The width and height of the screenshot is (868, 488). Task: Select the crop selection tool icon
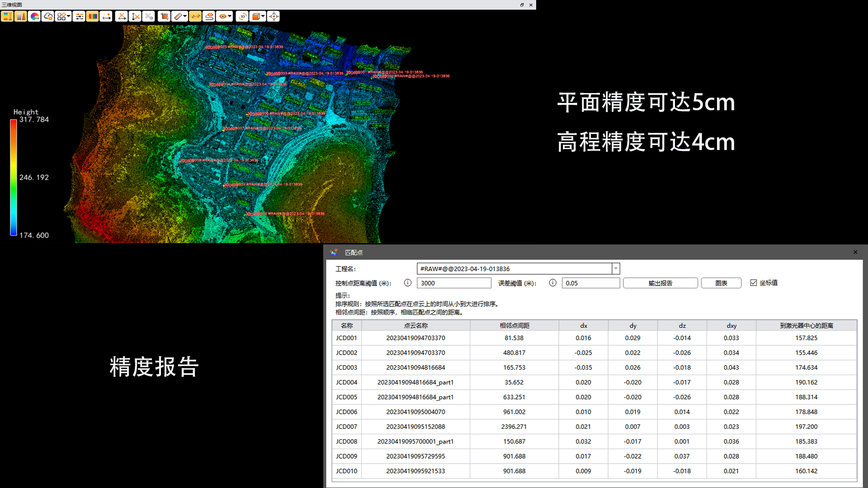(165, 17)
